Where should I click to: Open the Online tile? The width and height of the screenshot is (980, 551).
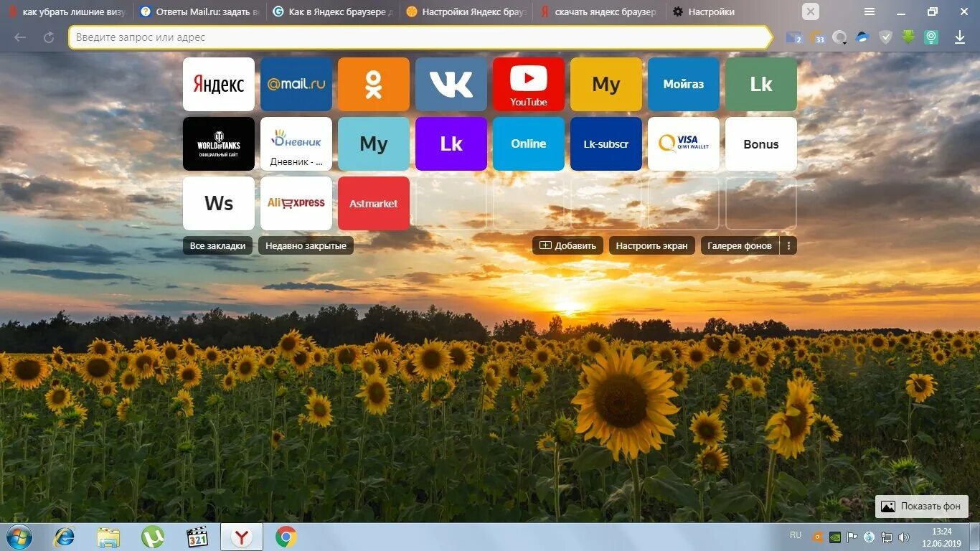coord(529,143)
